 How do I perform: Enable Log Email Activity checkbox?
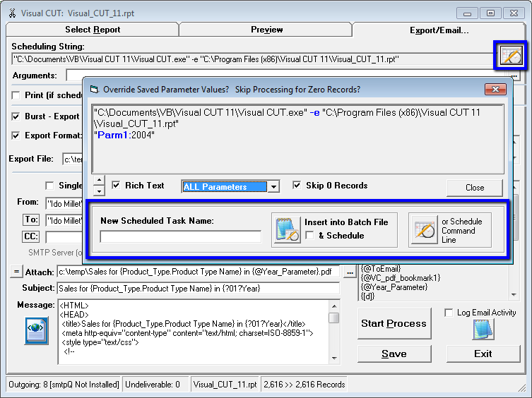click(449, 313)
